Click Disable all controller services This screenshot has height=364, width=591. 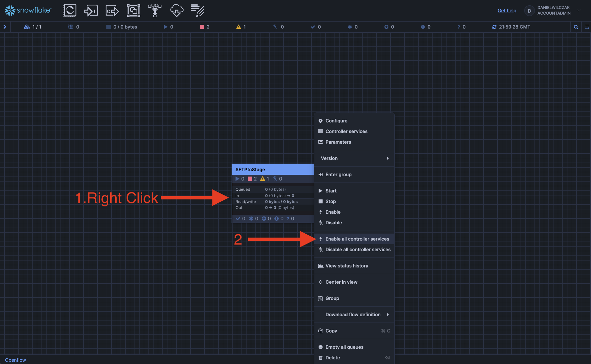tap(358, 250)
